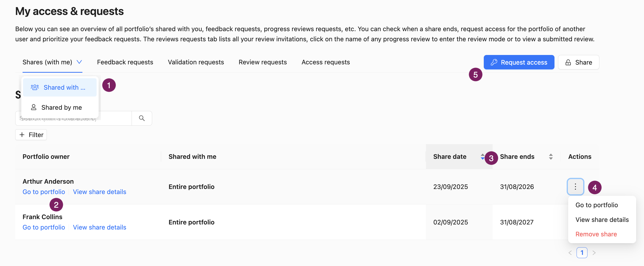Click the 'Actions' column header
The height and width of the screenshot is (266, 644).
580,157
